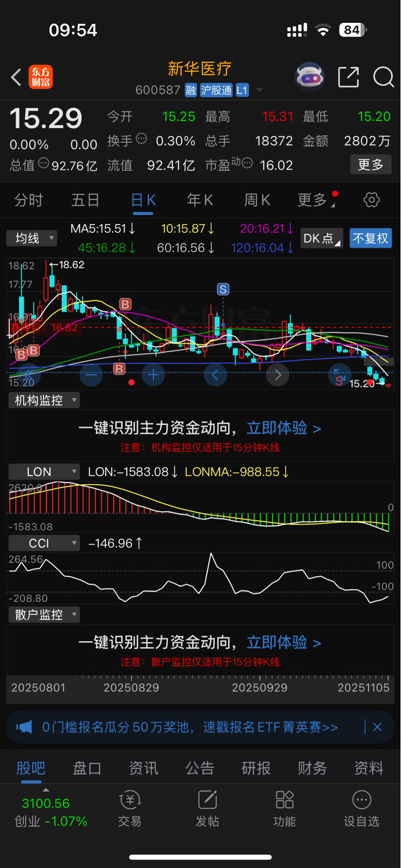Open 发帖 post icon
Image resolution: width=401 pixels, height=868 pixels.
[x=207, y=809]
